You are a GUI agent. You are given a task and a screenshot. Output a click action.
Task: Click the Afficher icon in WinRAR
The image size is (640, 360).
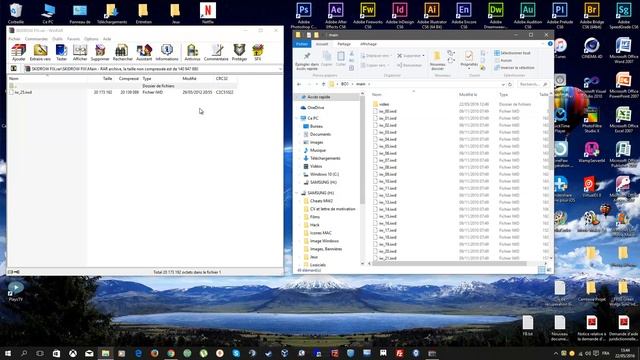[x=80, y=53]
